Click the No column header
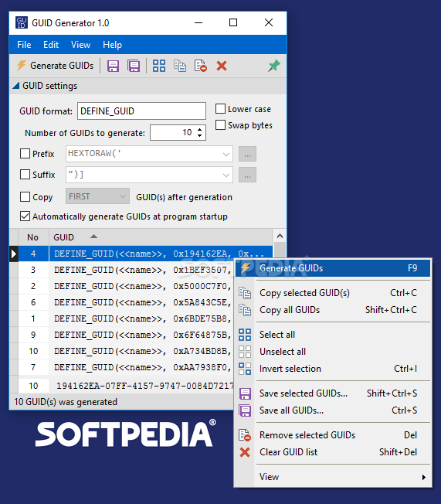 point(33,237)
